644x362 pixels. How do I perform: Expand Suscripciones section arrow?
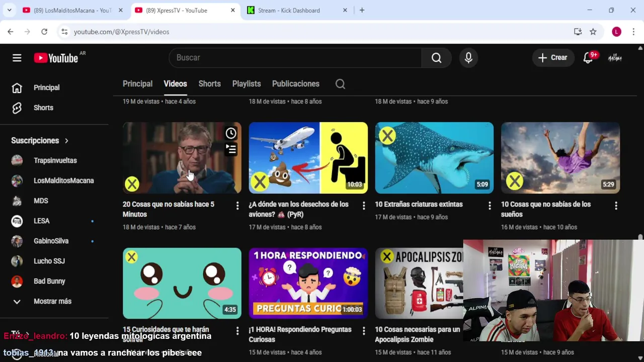point(66,141)
